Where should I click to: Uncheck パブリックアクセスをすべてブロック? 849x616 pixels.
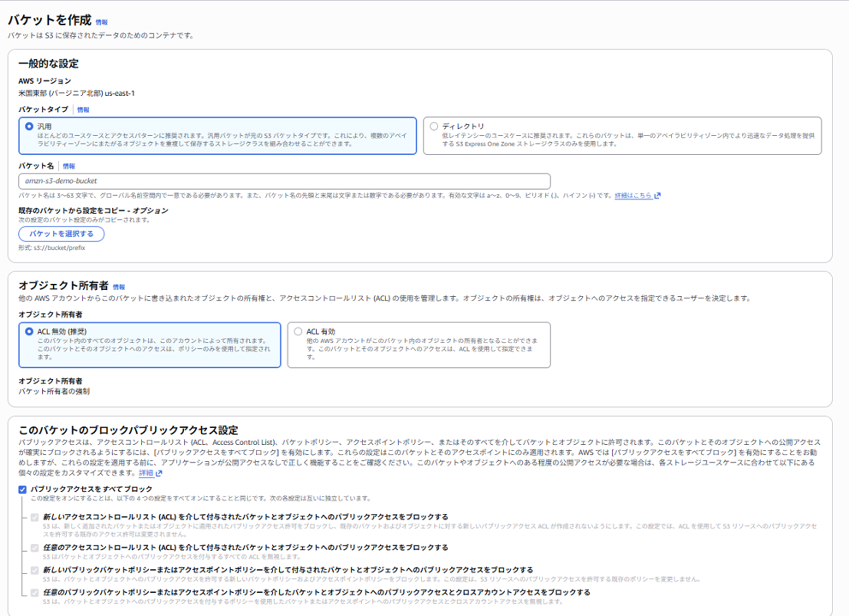tap(22, 491)
